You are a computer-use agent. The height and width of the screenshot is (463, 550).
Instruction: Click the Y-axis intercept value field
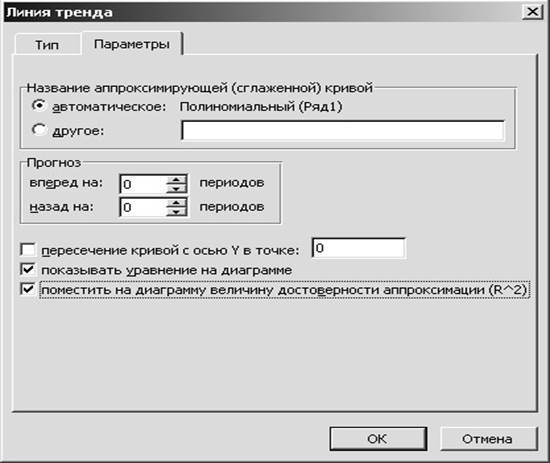[358, 248]
